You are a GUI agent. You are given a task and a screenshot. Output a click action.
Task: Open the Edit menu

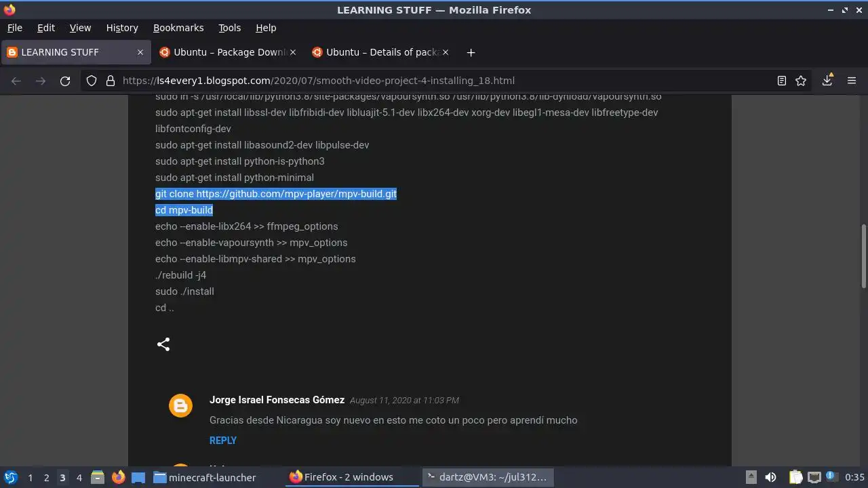pyautogui.click(x=46, y=28)
